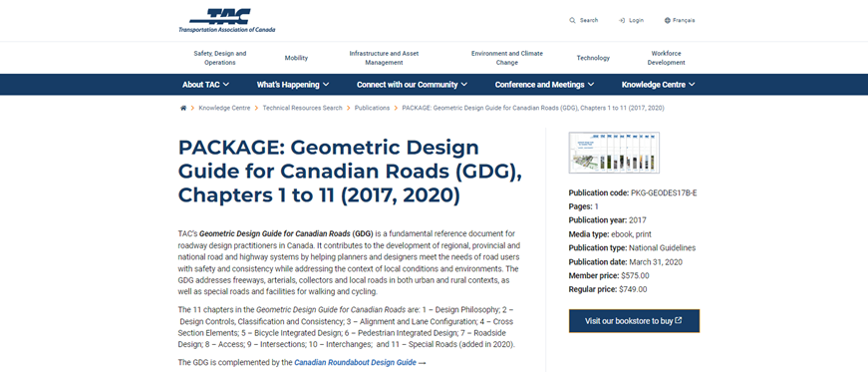Open Publications breadcrumb link
The image size is (868, 372).
pyautogui.click(x=372, y=108)
